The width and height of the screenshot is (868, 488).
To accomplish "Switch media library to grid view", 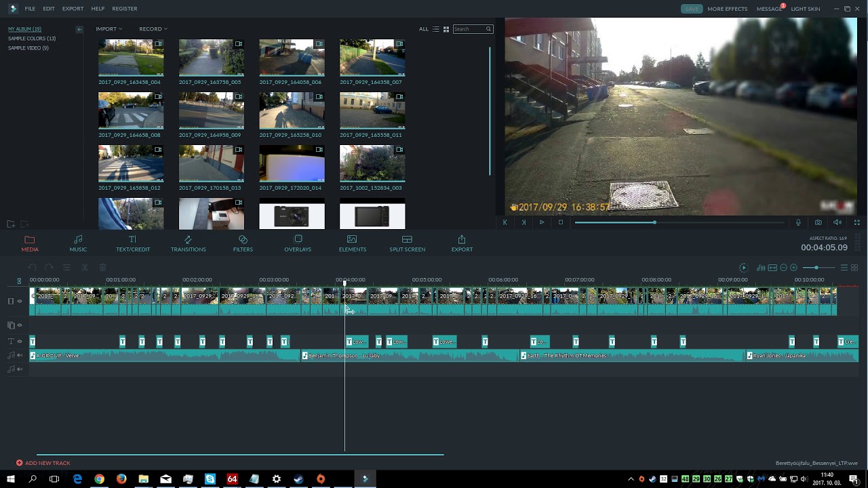I will click(446, 29).
